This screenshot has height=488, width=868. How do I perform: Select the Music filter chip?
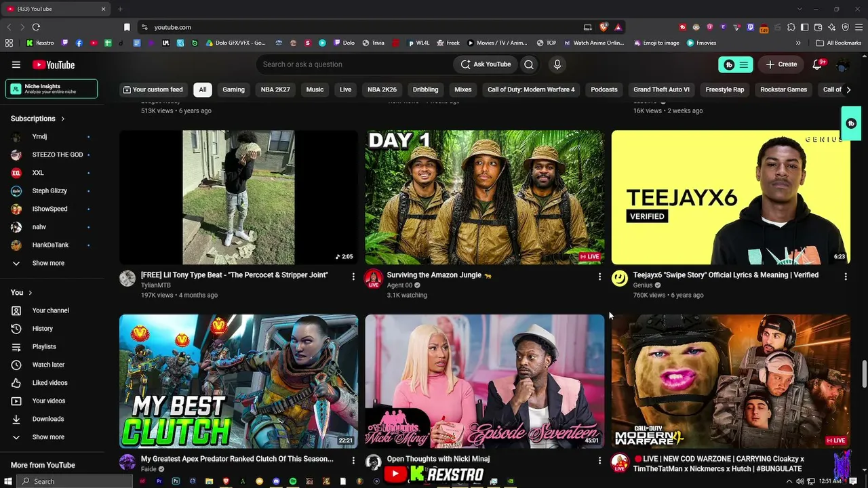click(x=315, y=89)
